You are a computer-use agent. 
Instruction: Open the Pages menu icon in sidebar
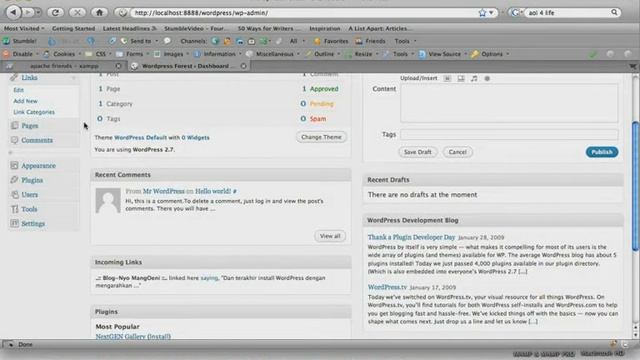15,126
